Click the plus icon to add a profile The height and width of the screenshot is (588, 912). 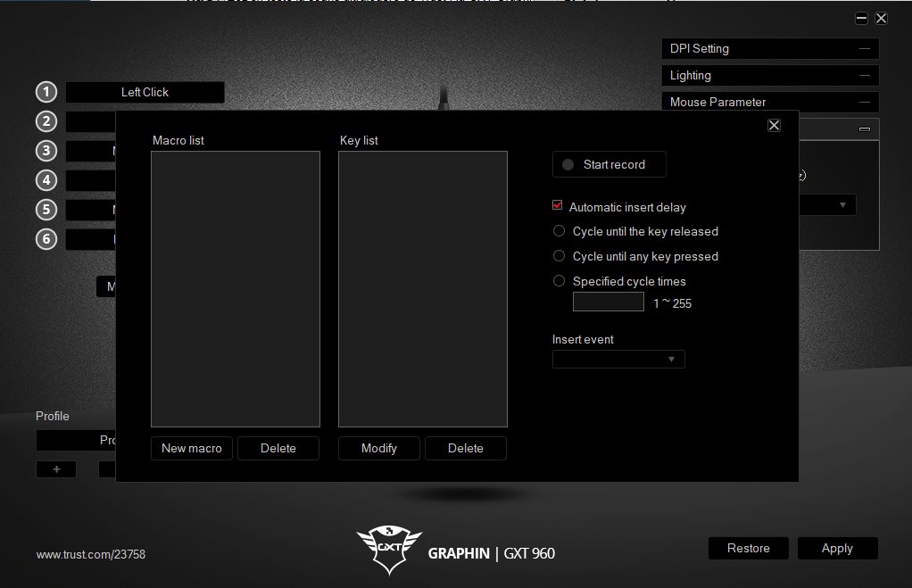(55, 468)
